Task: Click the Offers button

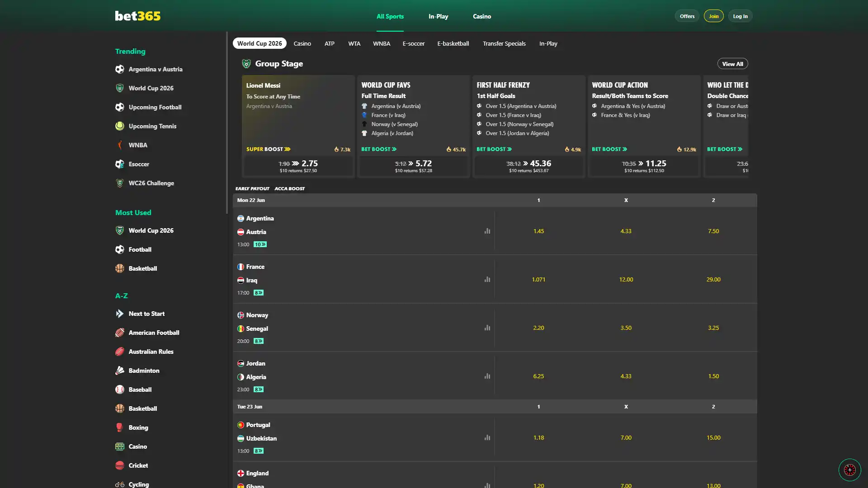Action: (x=687, y=16)
